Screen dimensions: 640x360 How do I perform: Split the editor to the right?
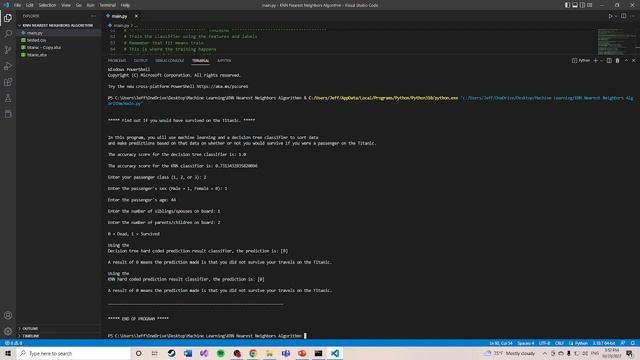624,16
